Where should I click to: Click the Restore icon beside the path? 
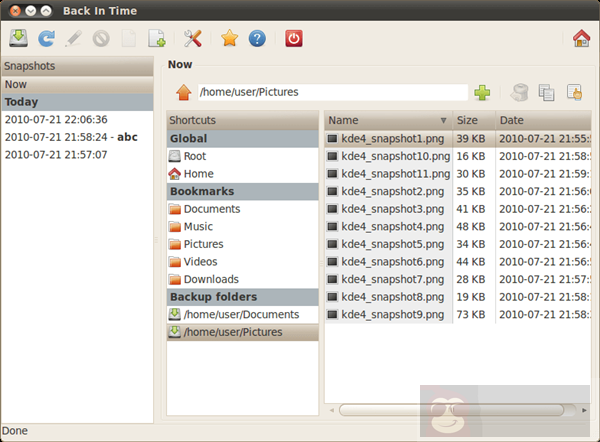click(x=519, y=92)
